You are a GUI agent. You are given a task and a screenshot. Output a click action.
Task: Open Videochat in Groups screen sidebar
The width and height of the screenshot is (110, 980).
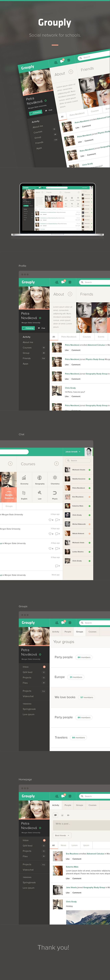click(x=28, y=696)
